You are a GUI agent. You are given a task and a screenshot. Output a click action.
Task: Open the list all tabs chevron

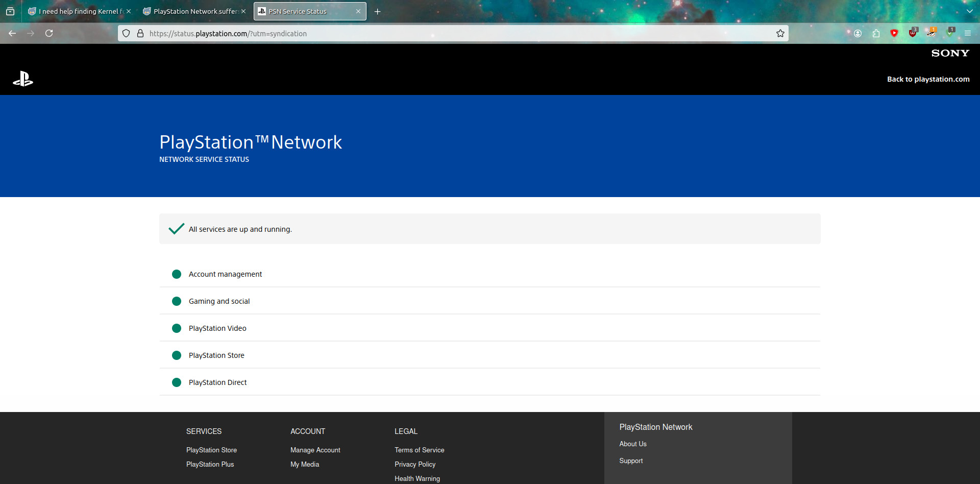tap(969, 11)
